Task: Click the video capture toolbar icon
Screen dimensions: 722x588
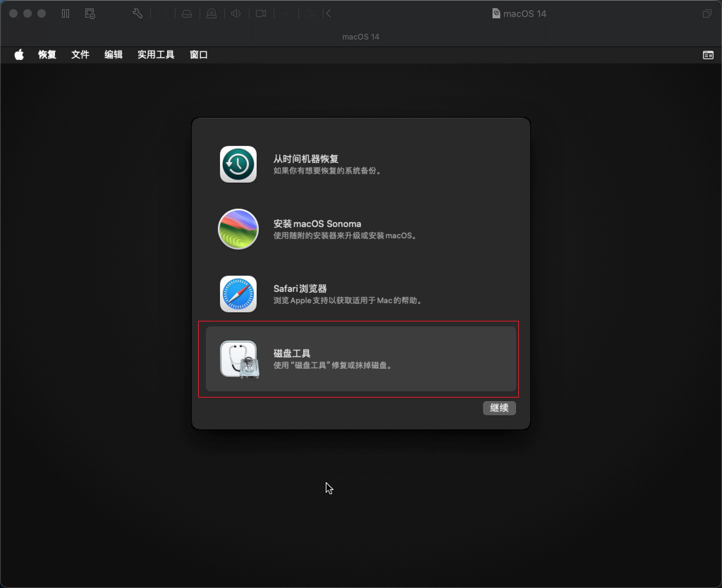Action: (262, 14)
